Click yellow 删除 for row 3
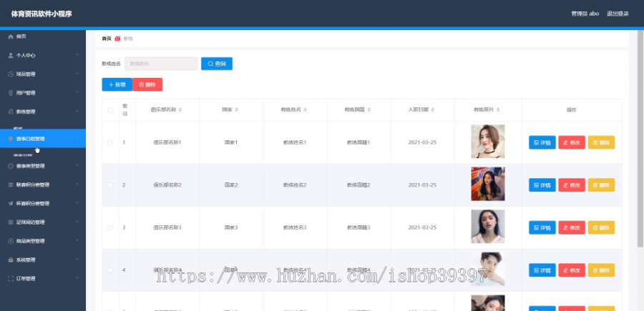644x311 pixels. [x=601, y=227]
